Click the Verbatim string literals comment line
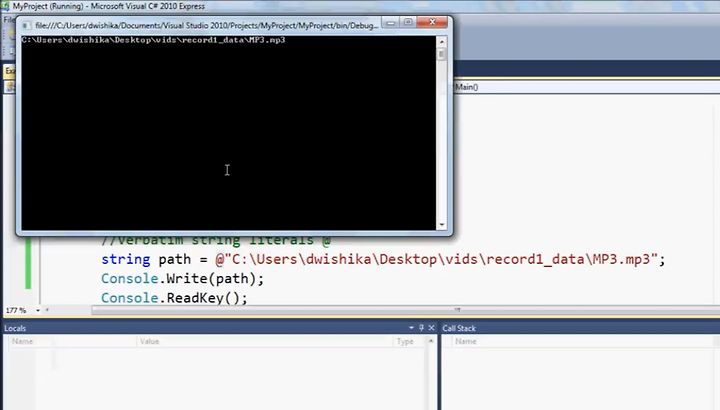Screen dimensions: 720x410 [x=216, y=241]
